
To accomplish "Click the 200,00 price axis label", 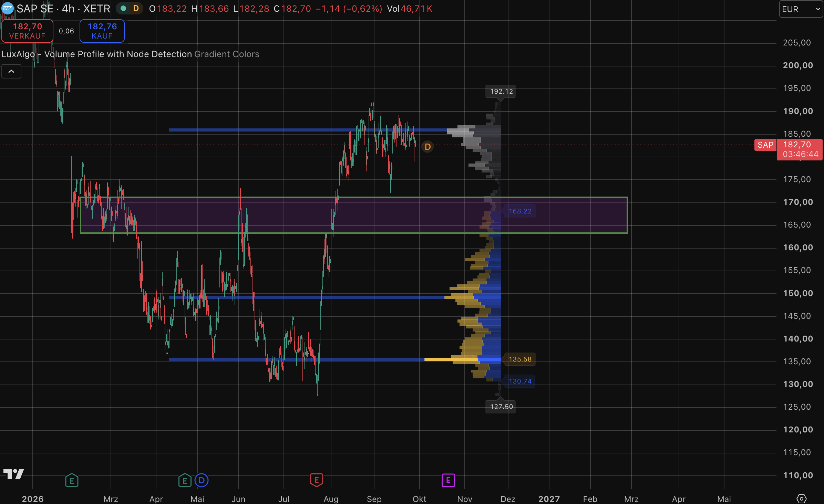I will [798, 65].
